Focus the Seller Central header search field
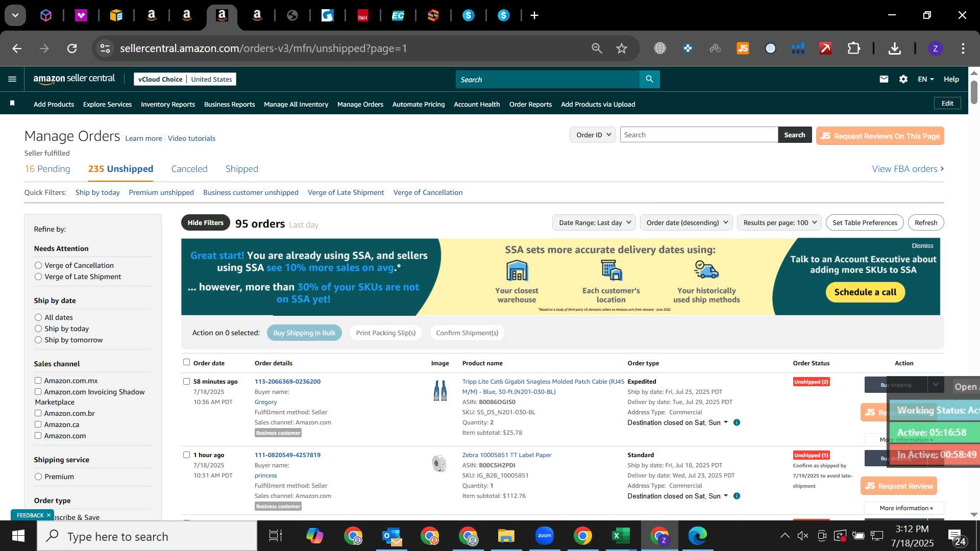Image resolution: width=980 pixels, height=551 pixels. pyautogui.click(x=547, y=79)
